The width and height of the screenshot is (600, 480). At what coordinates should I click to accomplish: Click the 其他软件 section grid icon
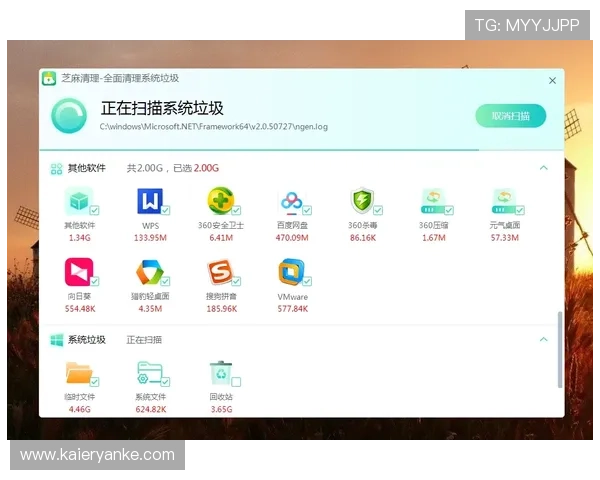click(x=56, y=169)
